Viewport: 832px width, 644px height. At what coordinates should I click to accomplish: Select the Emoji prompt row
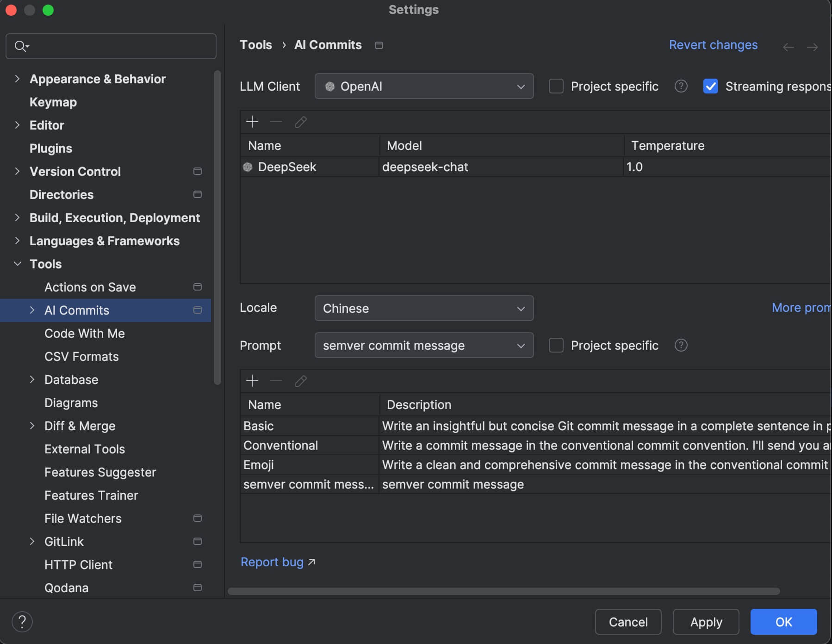pyautogui.click(x=535, y=465)
